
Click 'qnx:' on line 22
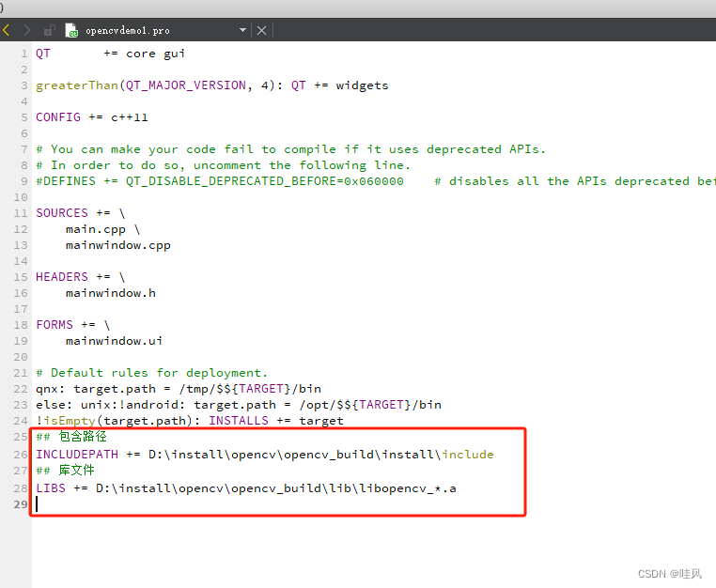click(x=51, y=389)
